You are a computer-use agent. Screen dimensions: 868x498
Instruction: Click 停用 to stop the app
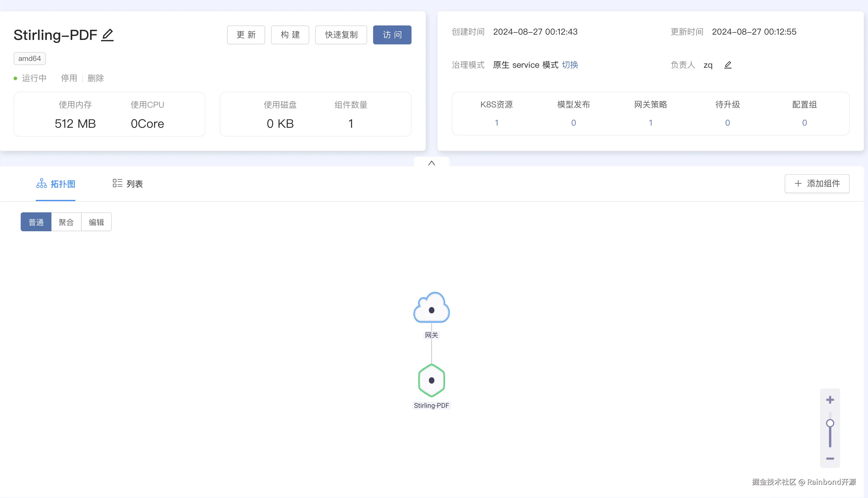pos(69,78)
